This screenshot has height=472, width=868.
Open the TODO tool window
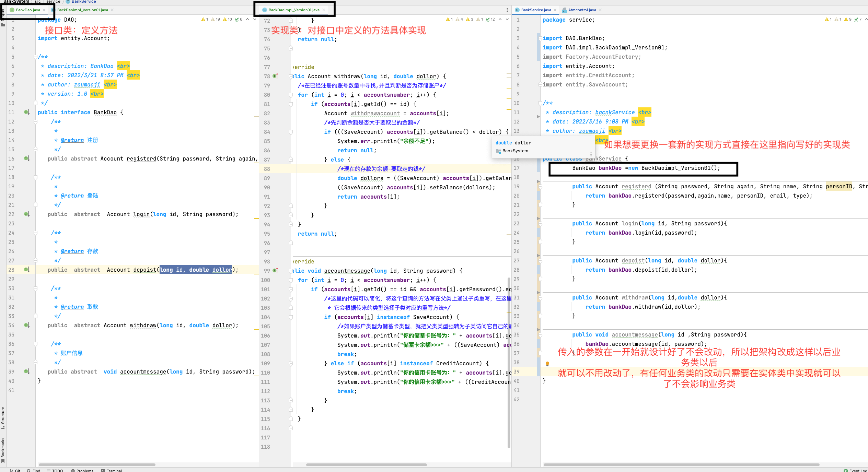click(55, 470)
